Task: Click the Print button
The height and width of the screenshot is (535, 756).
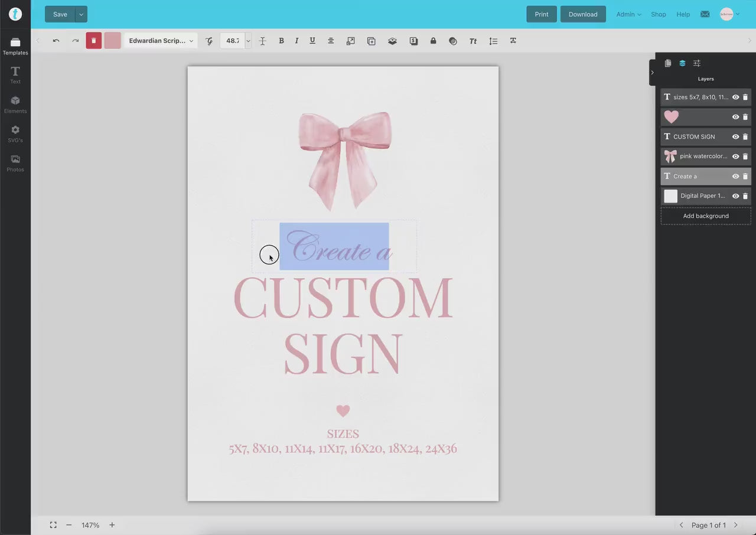Action: pyautogui.click(x=542, y=14)
